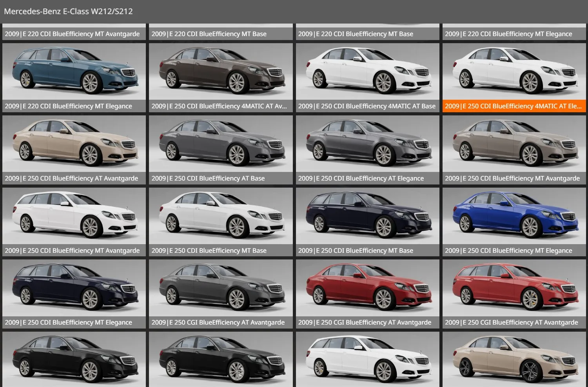Click the Mercedes-Benz E-Class W212/S212 header title
The image size is (588, 387).
68,11
